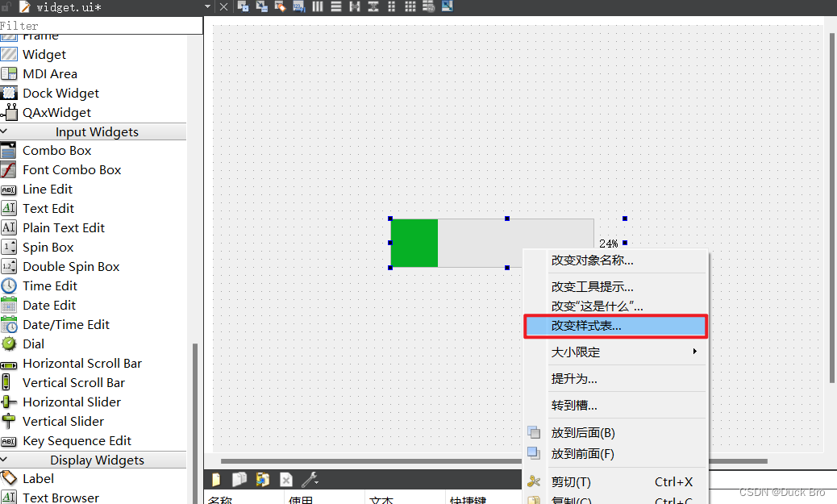Click the Lay Out Horizontally in Splitter icon

(x=356, y=6)
